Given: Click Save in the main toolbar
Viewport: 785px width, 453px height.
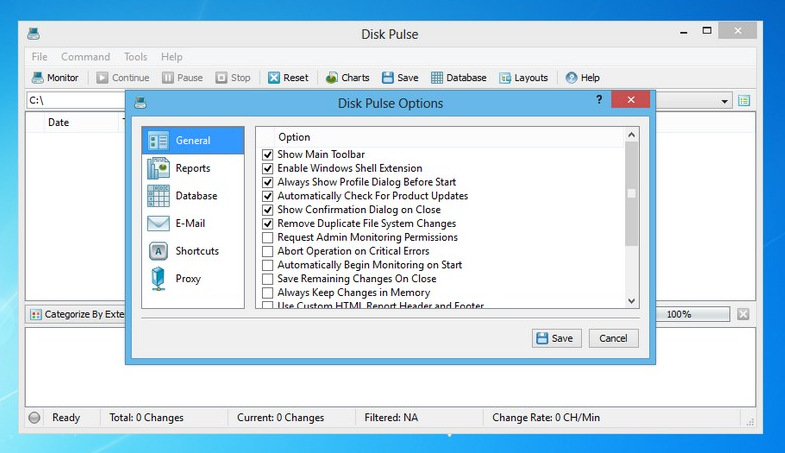Looking at the screenshot, I should tap(400, 78).
